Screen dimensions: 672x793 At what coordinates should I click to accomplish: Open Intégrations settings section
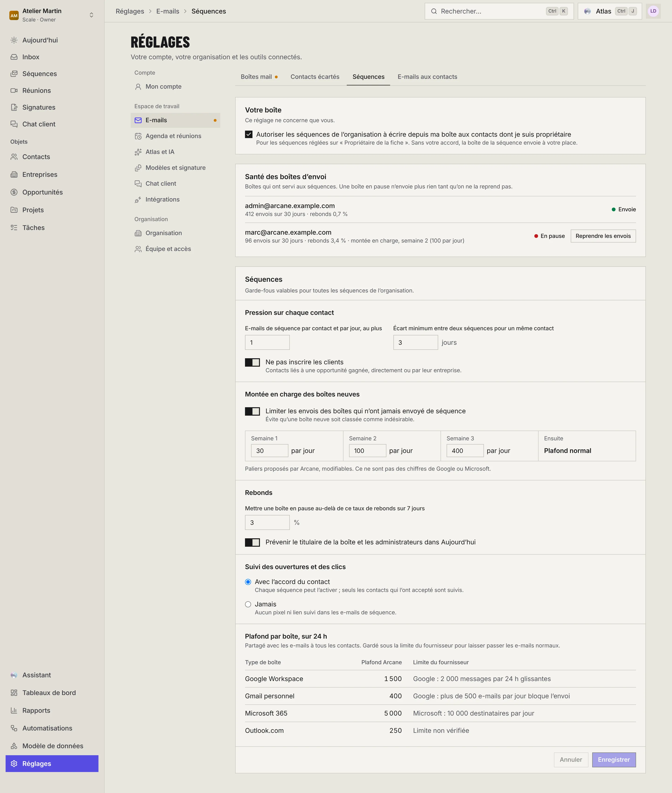[x=175, y=199]
